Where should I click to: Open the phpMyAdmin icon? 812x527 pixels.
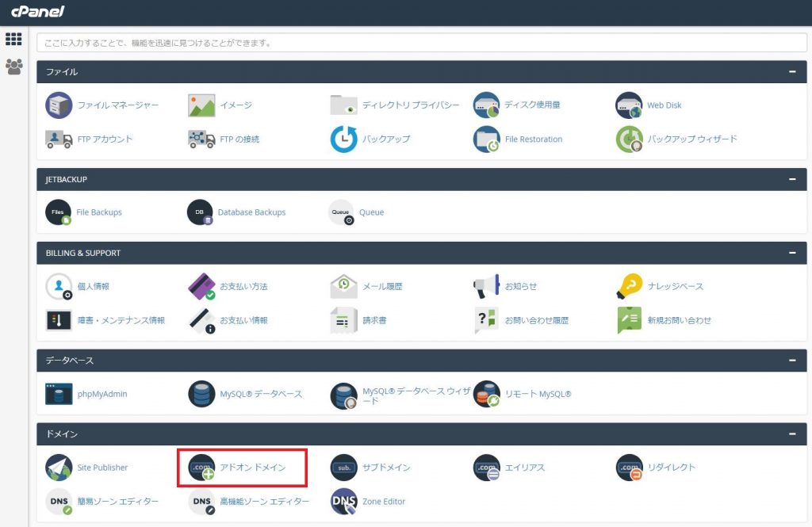(59, 394)
